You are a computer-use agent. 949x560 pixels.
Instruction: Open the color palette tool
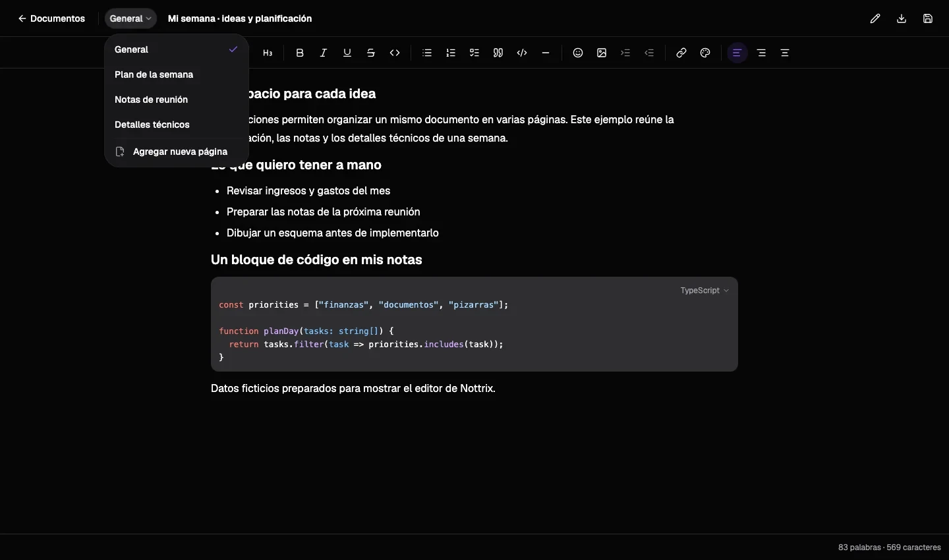click(705, 53)
